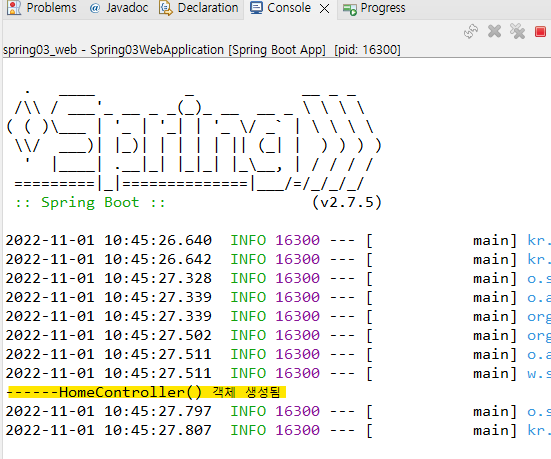Click the 10:45:27.328 log line

point(278,278)
